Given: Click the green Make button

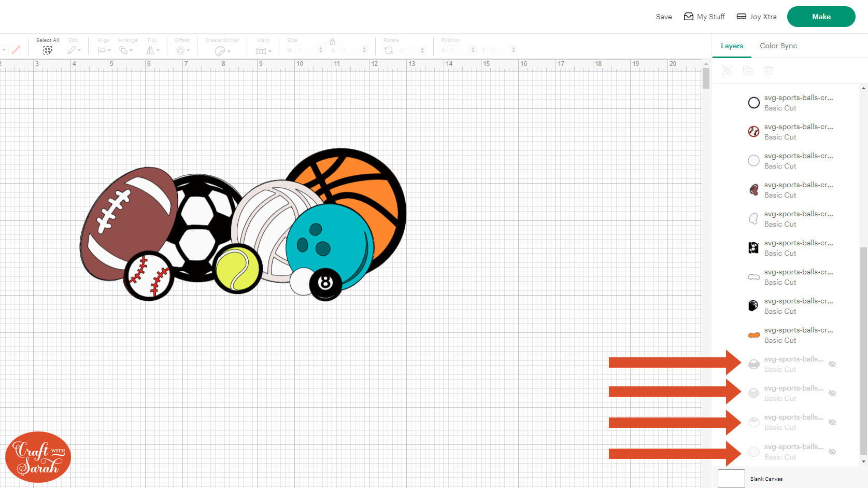Looking at the screenshot, I should tap(821, 17).
